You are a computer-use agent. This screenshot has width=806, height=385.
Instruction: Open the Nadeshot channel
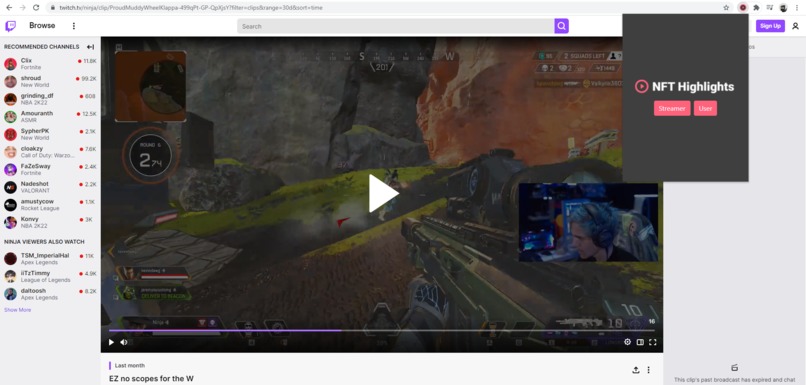(50, 187)
